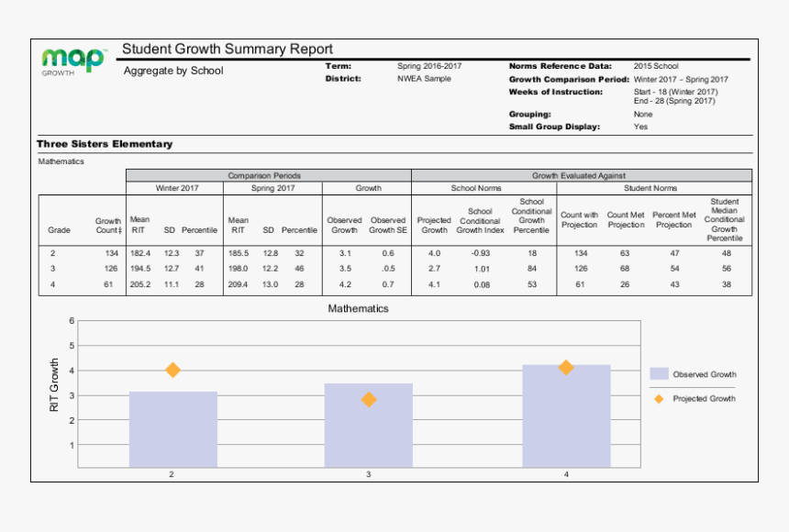Click the Student Growth Summary Report title
Image resolution: width=789 pixels, height=532 pixels.
coord(228,50)
